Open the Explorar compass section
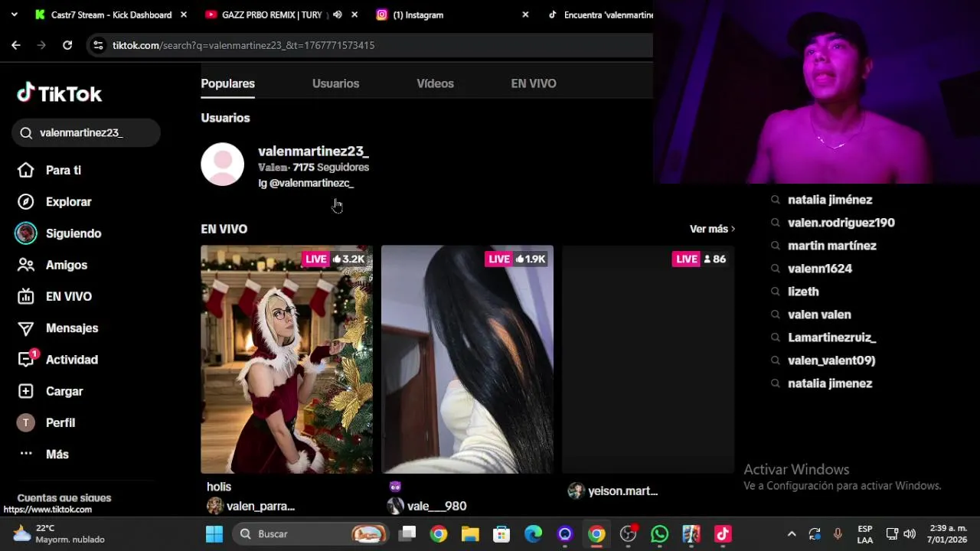 point(54,202)
